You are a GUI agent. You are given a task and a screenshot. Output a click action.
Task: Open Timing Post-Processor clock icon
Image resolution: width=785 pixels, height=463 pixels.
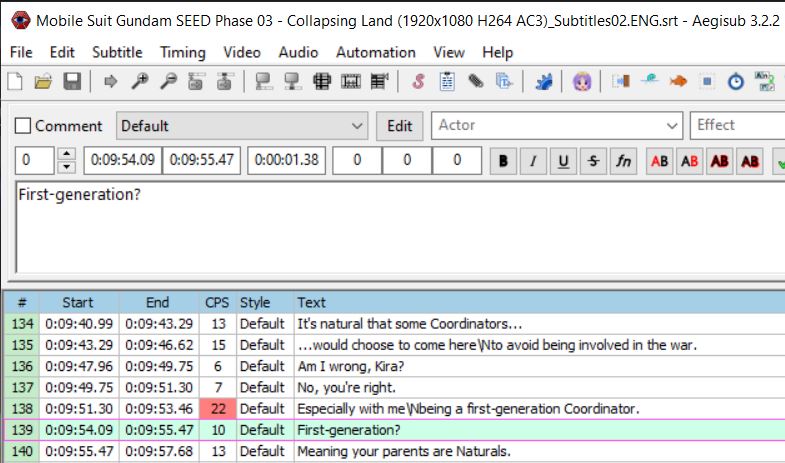[x=735, y=81]
